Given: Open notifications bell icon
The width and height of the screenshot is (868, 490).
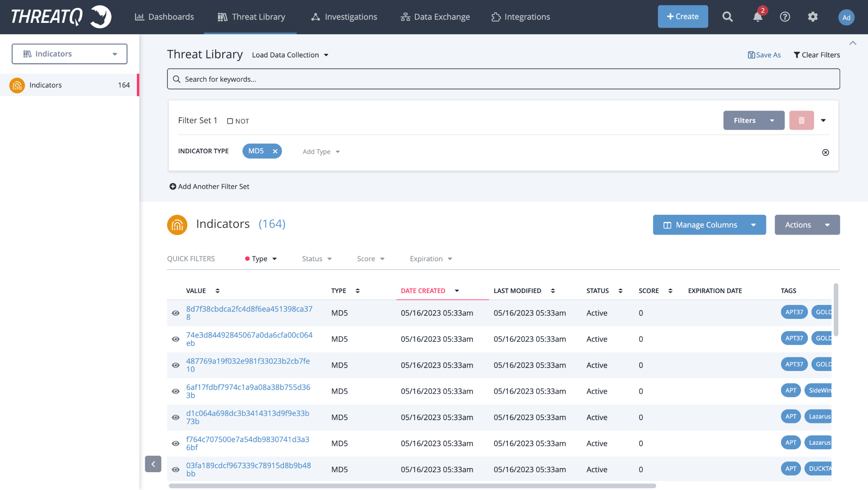Looking at the screenshot, I should [758, 17].
